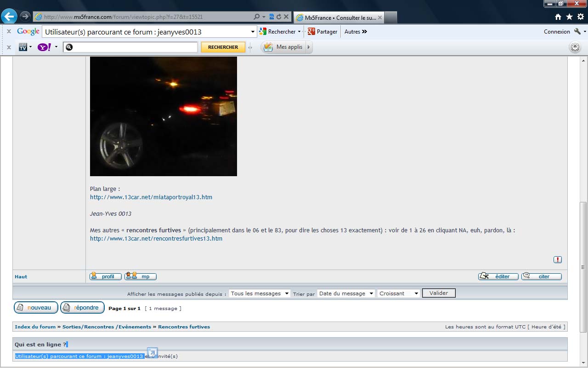Image resolution: width=588 pixels, height=368 pixels.
Task: Click the 'répondre' reply button
Action: tap(82, 308)
